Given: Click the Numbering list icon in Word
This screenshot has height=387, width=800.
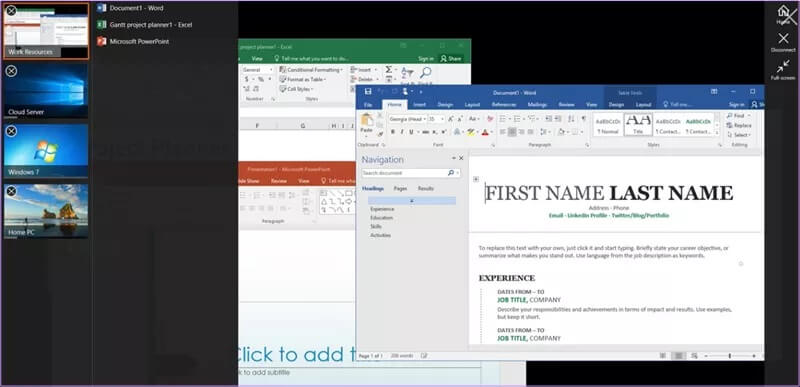Looking at the screenshot, I should (x=517, y=119).
